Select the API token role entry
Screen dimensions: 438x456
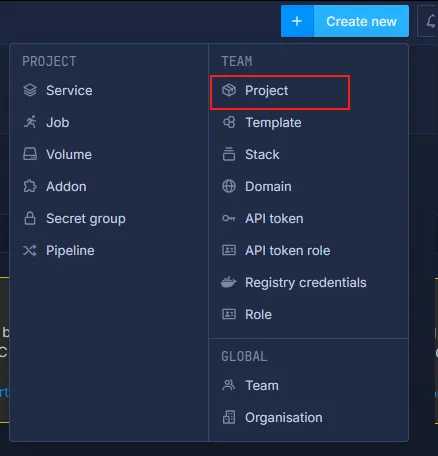tap(288, 250)
